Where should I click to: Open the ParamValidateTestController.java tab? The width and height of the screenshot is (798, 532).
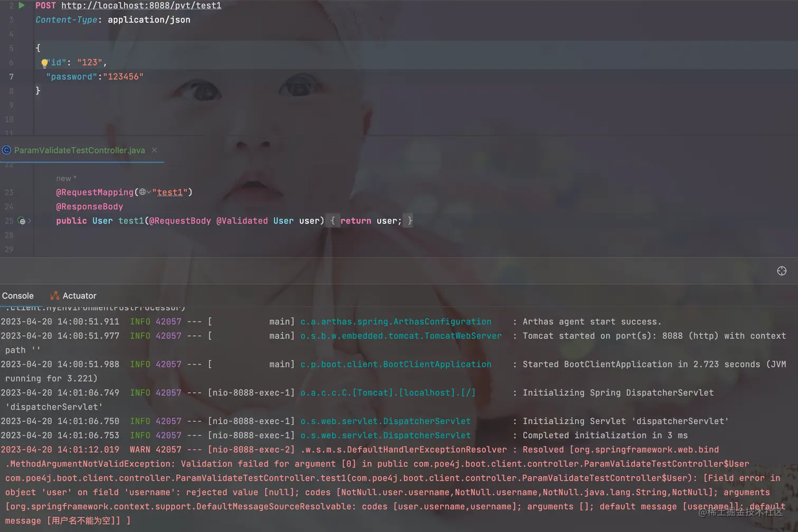pos(79,150)
